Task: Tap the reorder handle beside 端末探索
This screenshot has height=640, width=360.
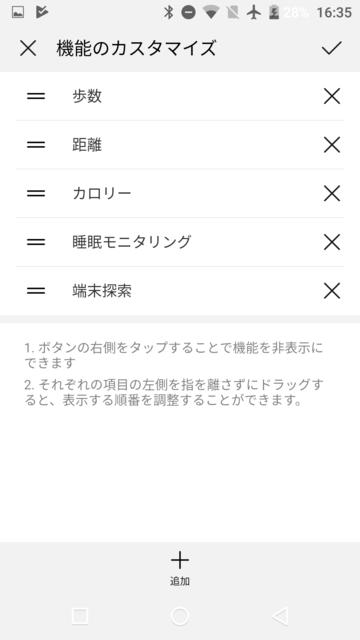Action: click(36, 291)
